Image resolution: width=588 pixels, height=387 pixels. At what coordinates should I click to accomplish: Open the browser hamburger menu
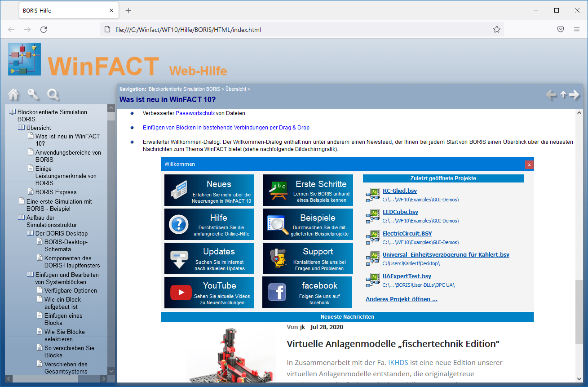click(x=577, y=30)
